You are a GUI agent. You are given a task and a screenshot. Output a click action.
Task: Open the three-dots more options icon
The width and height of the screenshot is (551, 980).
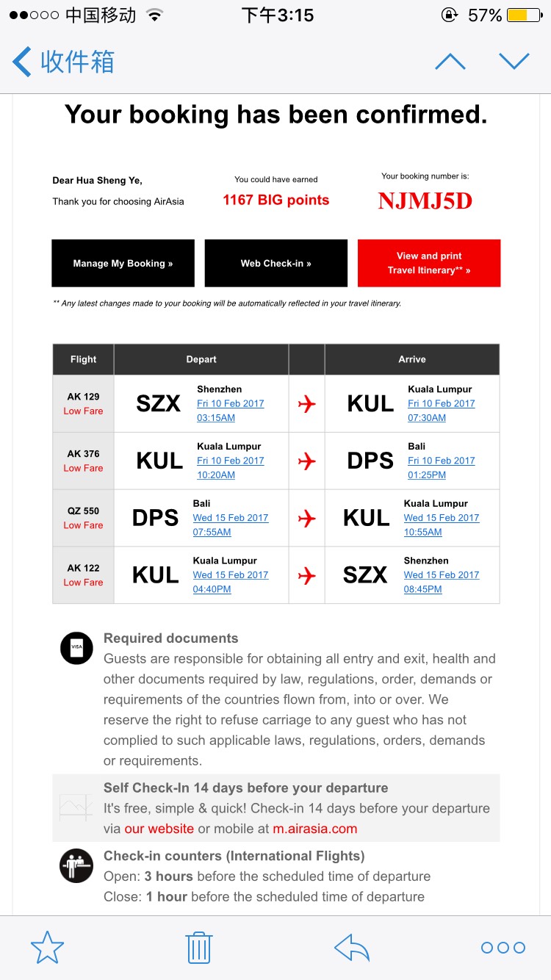point(503,948)
